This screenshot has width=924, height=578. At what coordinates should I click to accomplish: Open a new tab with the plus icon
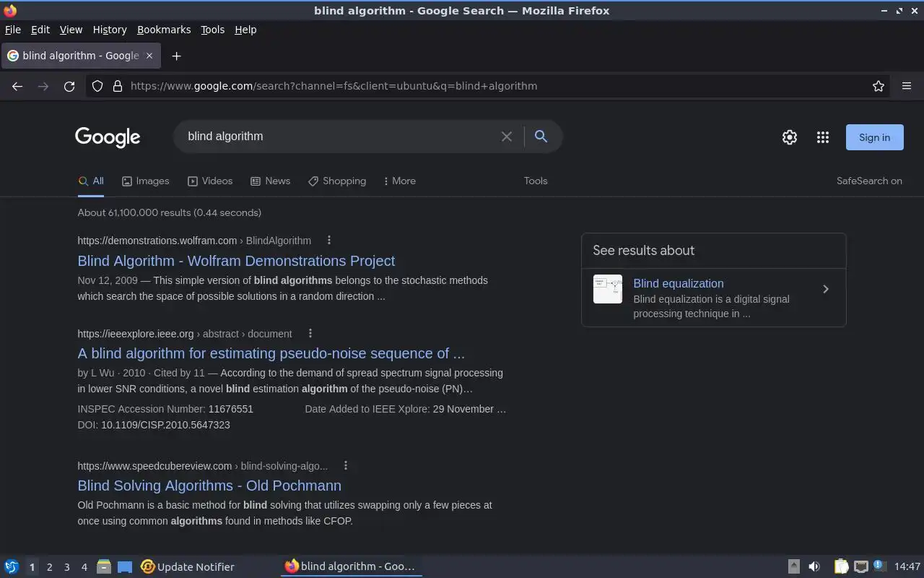click(176, 56)
